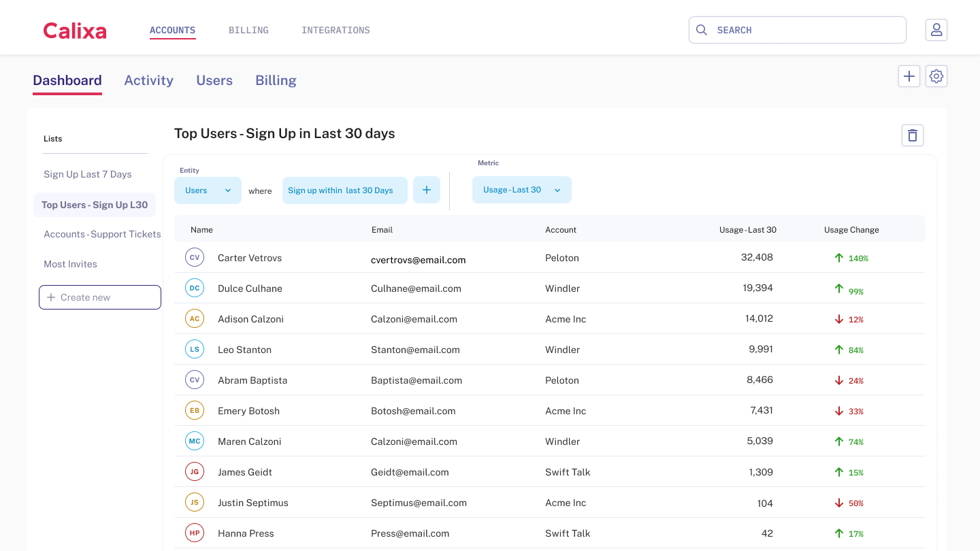Image resolution: width=980 pixels, height=551 pixels.
Task: Click the plus icon beside settings gear
Action: (x=909, y=76)
